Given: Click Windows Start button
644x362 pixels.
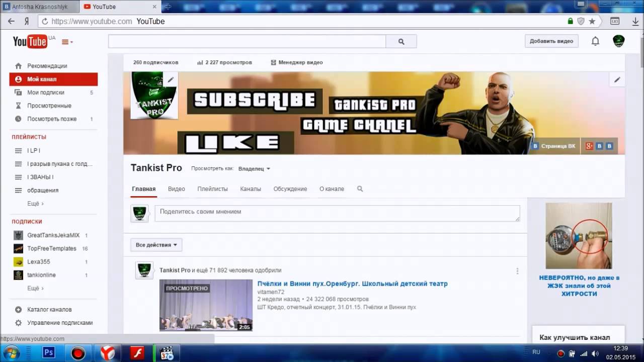Looking at the screenshot, I should (11, 353).
